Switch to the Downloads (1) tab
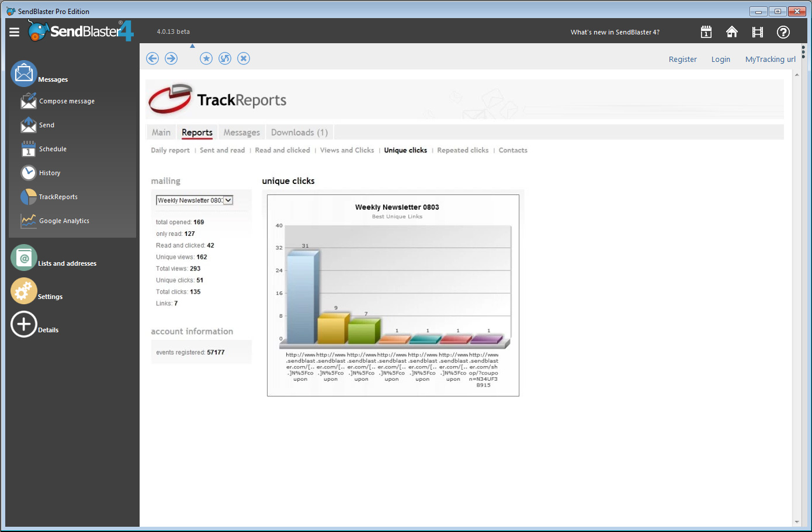This screenshot has width=812, height=532. point(299,133)
